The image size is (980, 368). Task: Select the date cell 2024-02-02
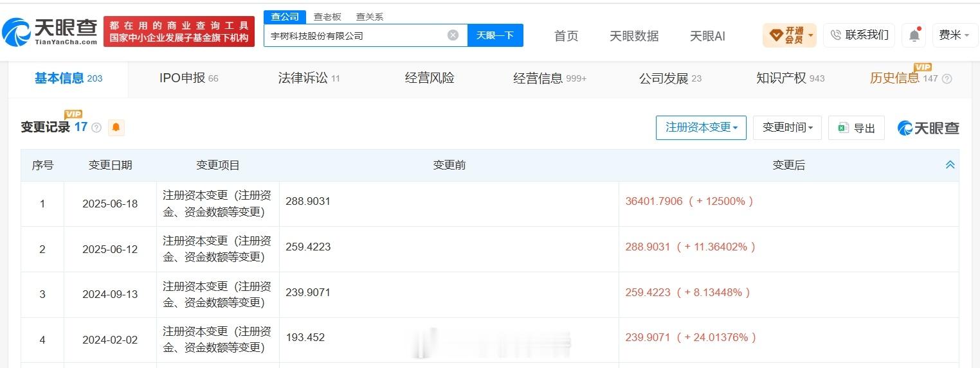tap(110, 340)
